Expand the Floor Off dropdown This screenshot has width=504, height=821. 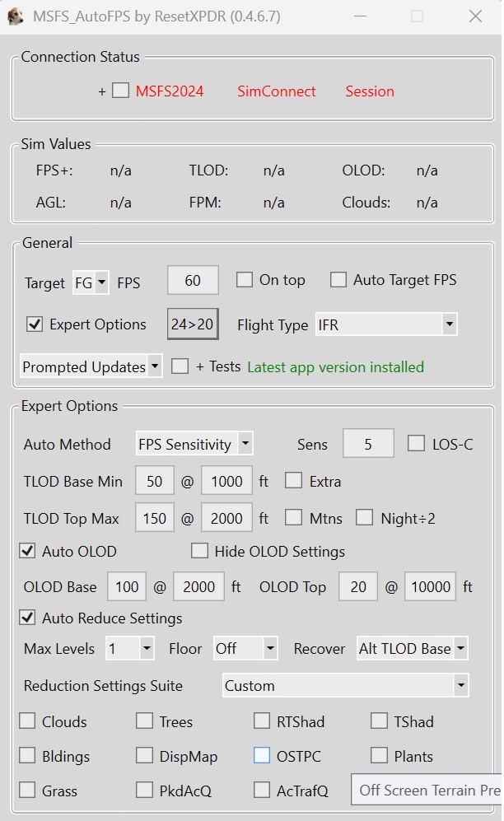point(245,649)
